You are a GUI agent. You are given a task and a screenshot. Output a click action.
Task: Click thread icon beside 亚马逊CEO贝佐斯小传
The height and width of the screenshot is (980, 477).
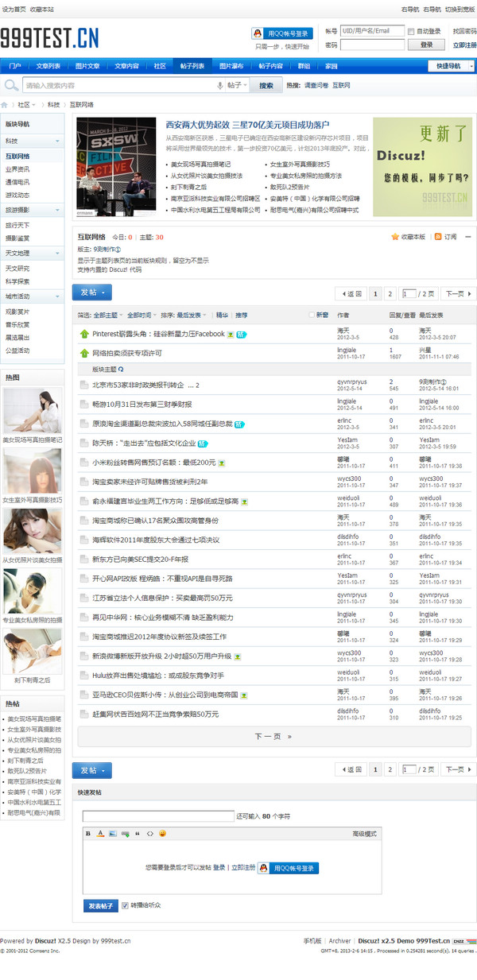tap(84, 695)
